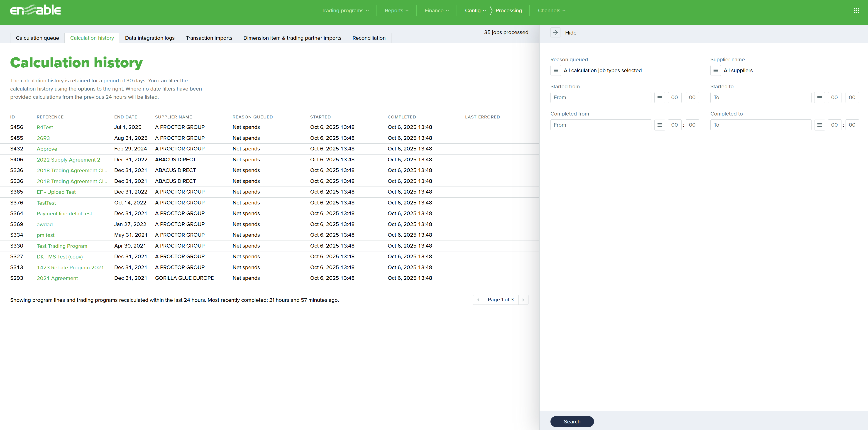This screenshot has width=868, height=430.
Task: Open Supplier name list icon
Action: 715,70
